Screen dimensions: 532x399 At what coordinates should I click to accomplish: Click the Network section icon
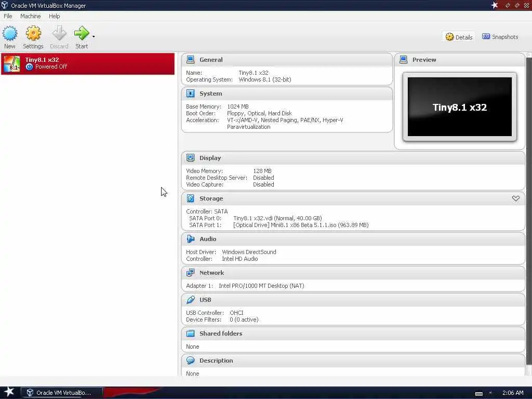click(190, 273)
